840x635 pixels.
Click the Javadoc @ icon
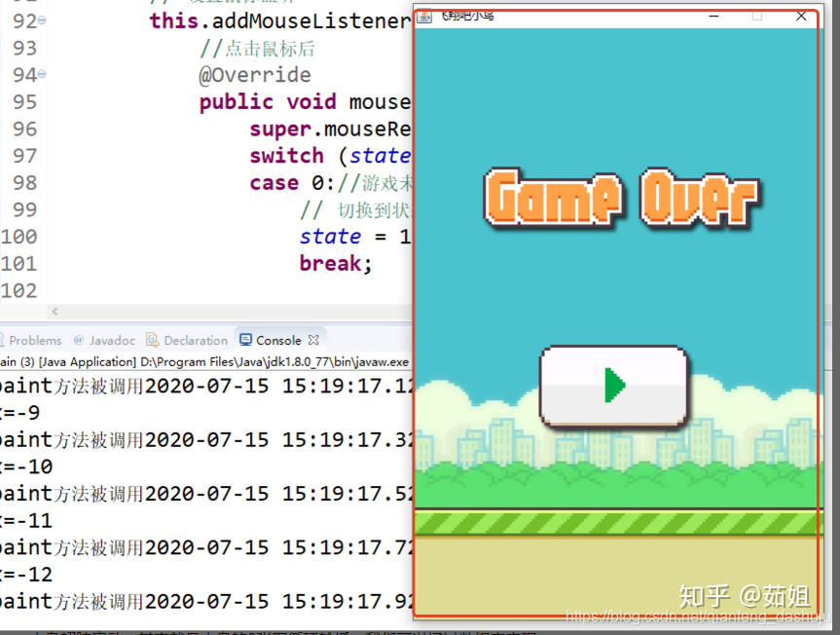coord(79,340)
